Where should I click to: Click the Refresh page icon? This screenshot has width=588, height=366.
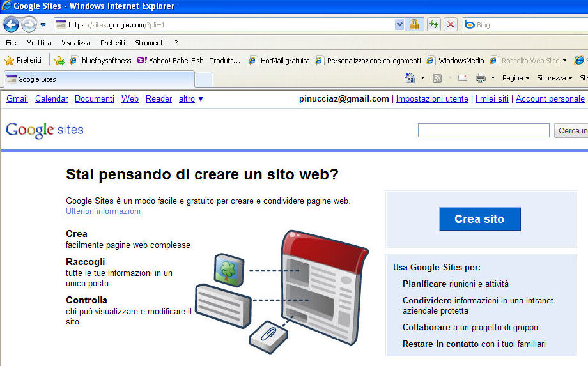[x=434, y=25]
